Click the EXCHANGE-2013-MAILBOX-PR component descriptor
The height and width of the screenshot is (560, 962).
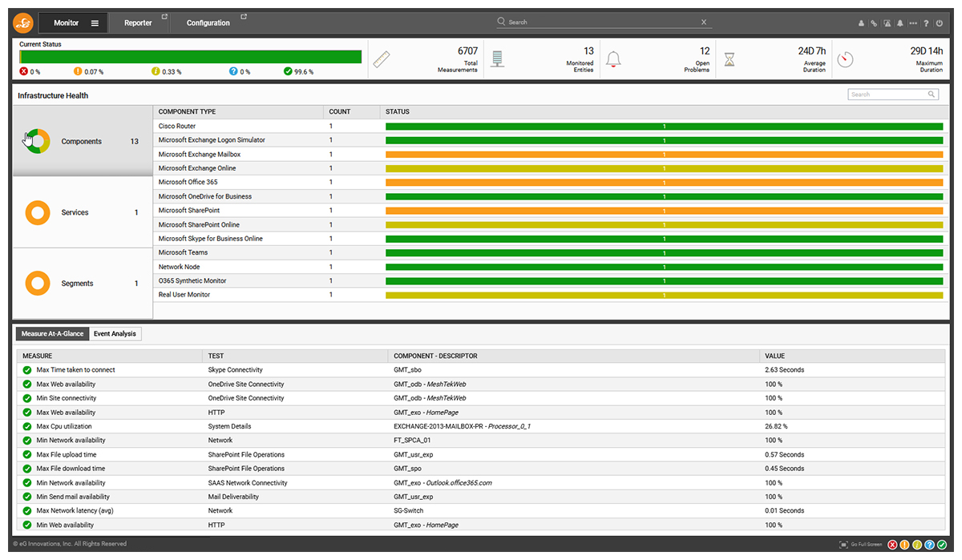462,426
